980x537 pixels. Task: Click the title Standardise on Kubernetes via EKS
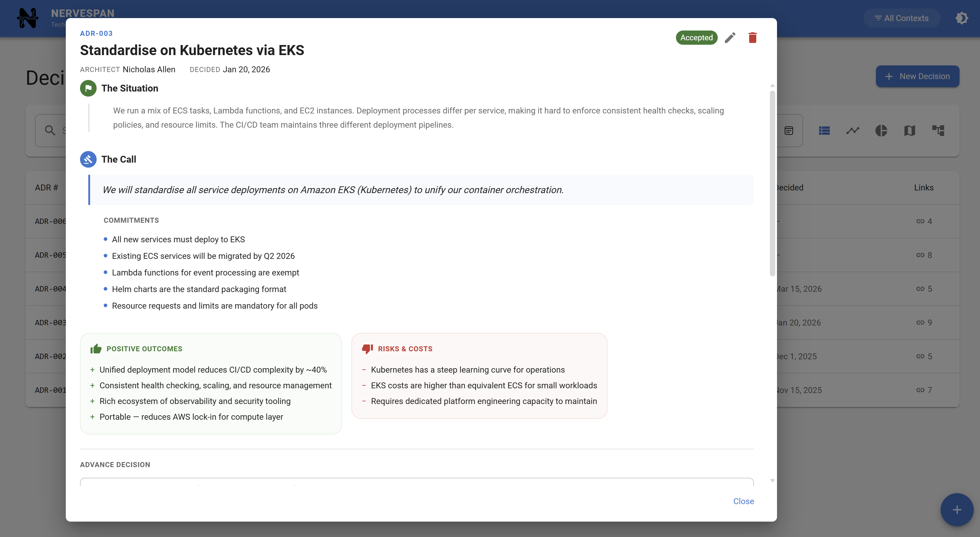click(x=192, y=50)
